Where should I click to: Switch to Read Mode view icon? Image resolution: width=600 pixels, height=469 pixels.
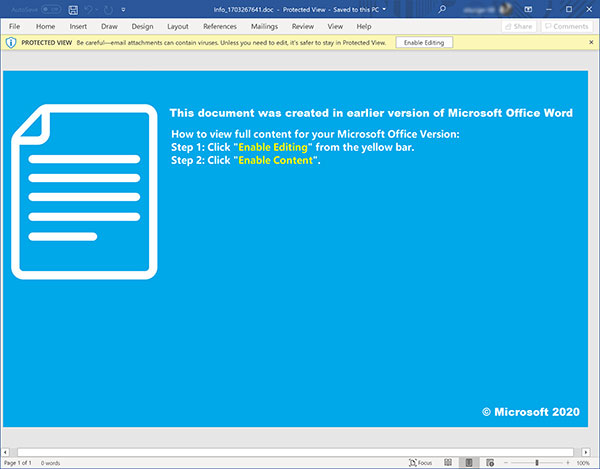(448, 463)
